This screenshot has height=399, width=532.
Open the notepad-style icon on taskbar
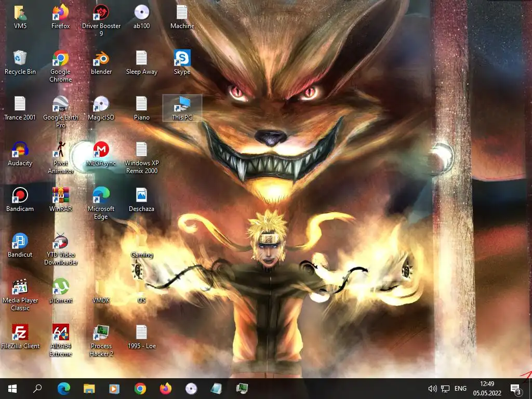pyautogui.click(x=216, y=389)
